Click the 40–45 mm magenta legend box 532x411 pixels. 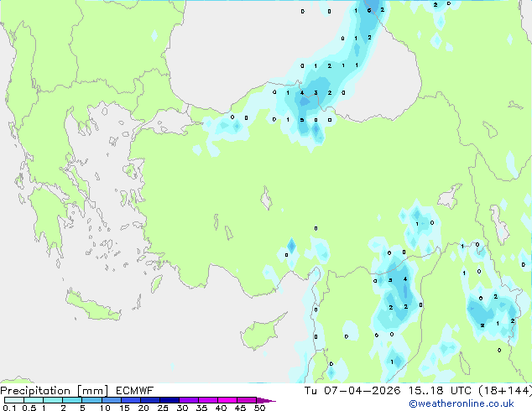point(227,400)
